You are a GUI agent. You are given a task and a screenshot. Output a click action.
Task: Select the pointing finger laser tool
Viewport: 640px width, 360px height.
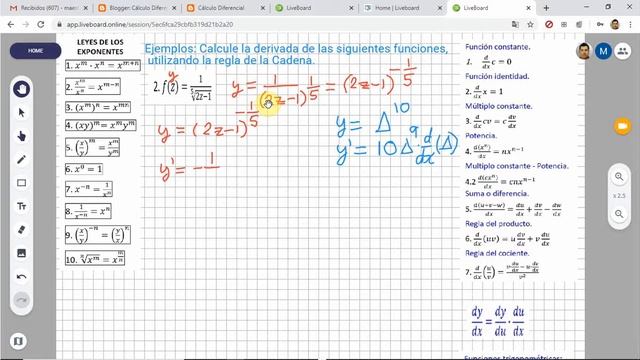(22, 136)
